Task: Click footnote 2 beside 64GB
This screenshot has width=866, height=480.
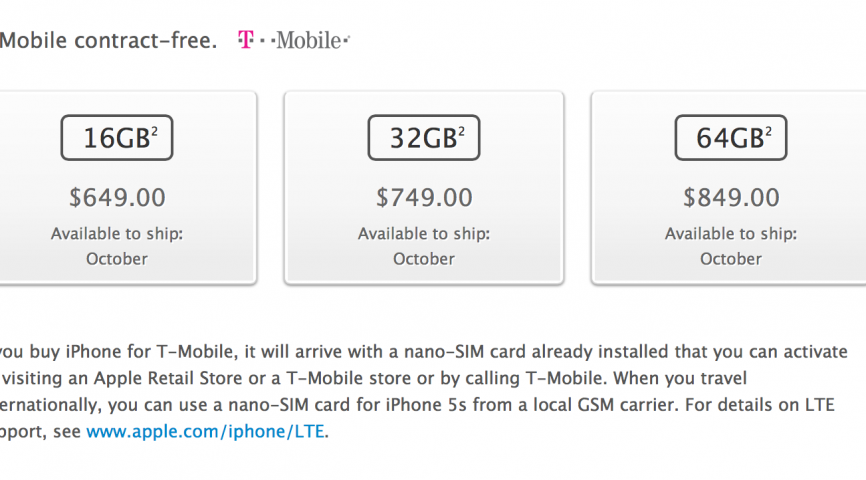Action: (768, 131)
